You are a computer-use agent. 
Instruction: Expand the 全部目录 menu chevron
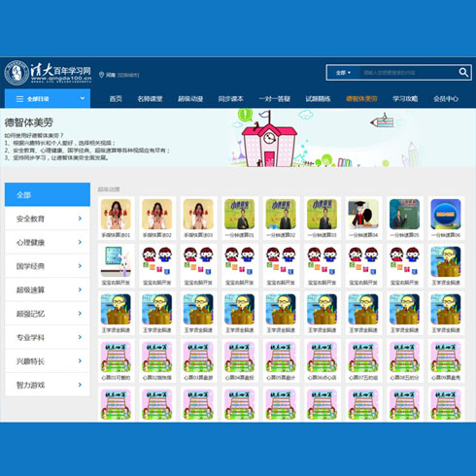pos(83,98)
